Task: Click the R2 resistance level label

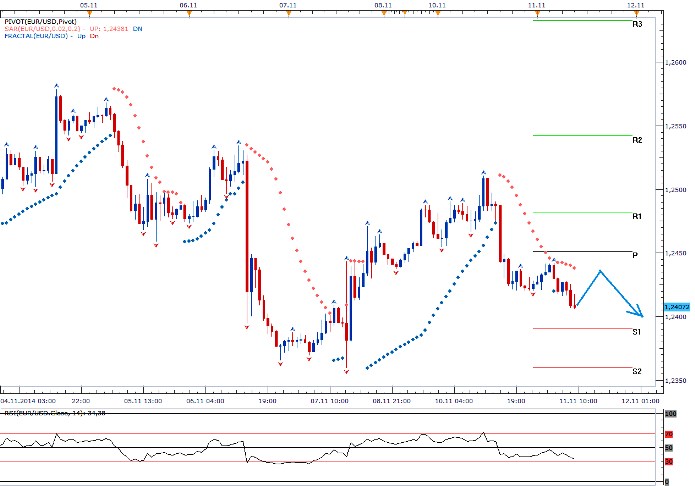Action: (637, 140)
